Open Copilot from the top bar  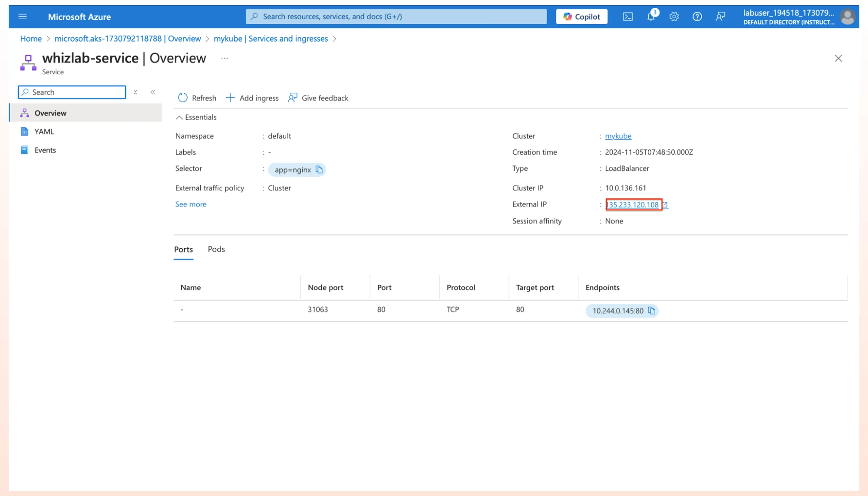click(x=581, y=16)
